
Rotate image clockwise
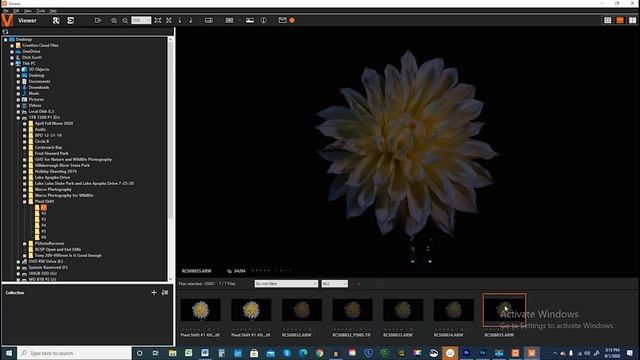coord(191,20)
